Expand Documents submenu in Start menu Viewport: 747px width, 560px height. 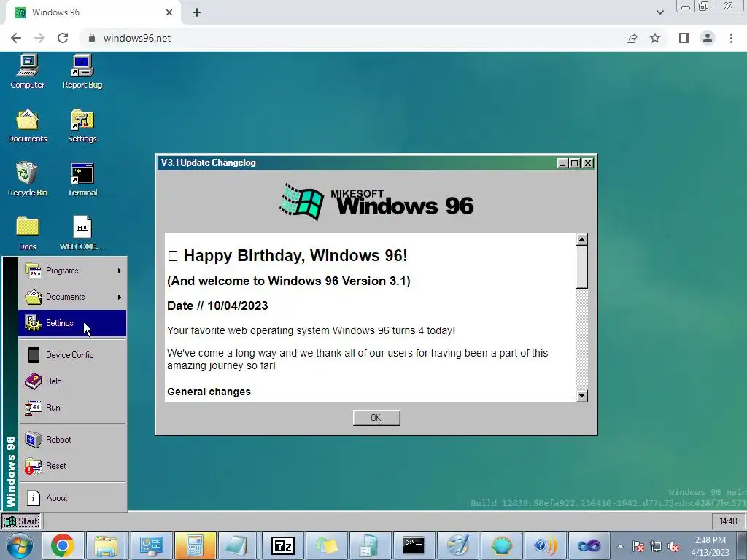(x=72, y=297)
